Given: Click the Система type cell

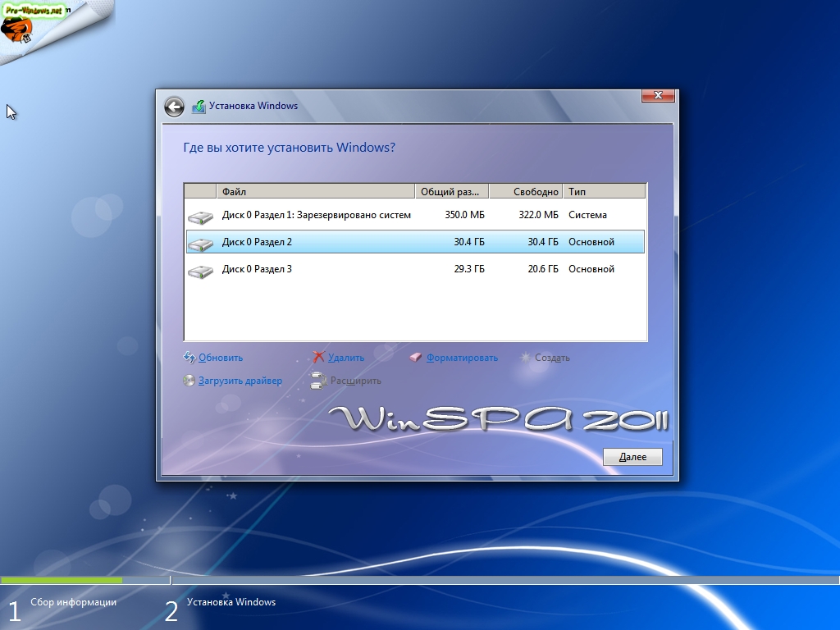Looking at the screenshot, I should (587, 215).
